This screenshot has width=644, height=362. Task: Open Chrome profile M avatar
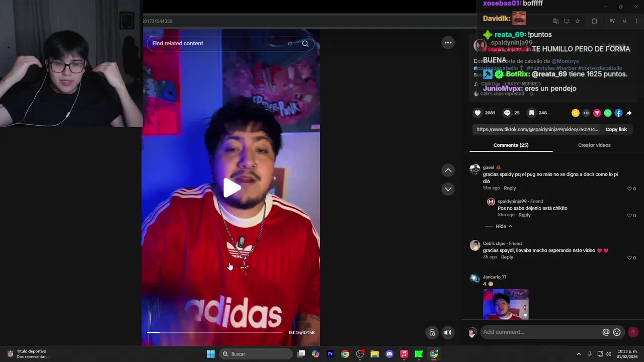(x=624, y=21)
